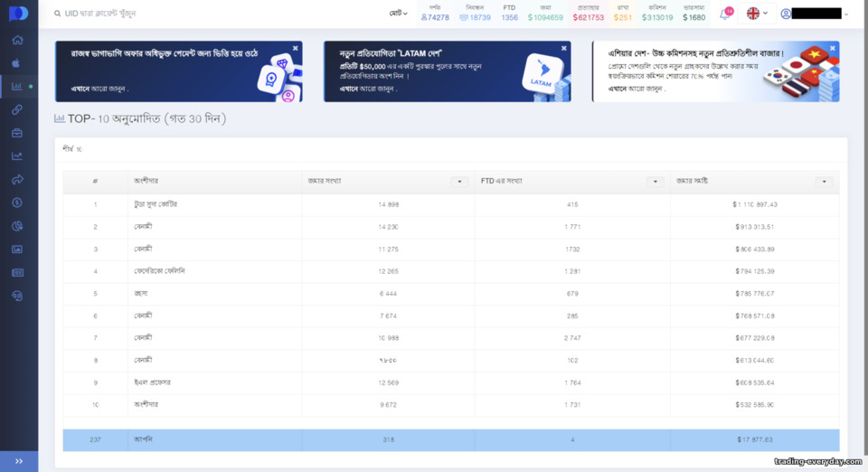
Task: Open the dollar coin payments sidebar icon
Action: coord(17,203)
